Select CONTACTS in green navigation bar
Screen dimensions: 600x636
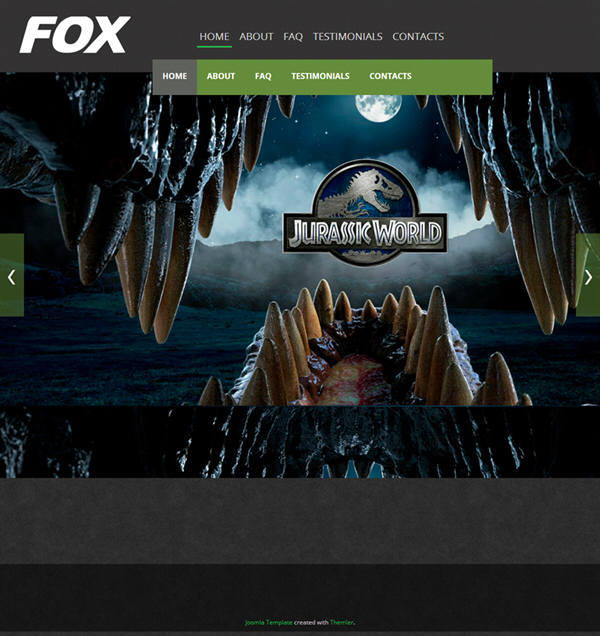point(390,77)
